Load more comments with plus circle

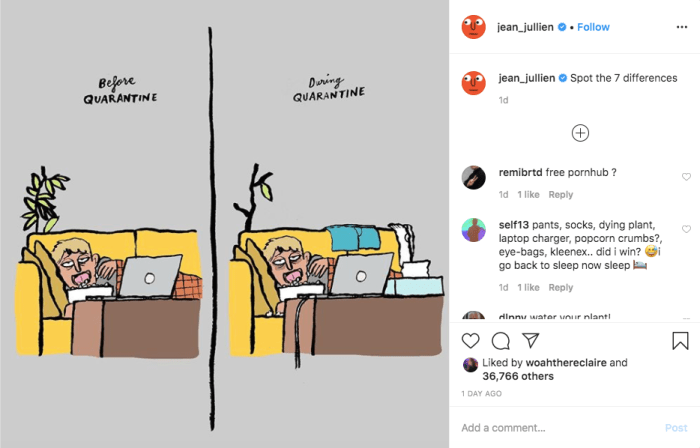pyautogui.click(x=580, y=133)
